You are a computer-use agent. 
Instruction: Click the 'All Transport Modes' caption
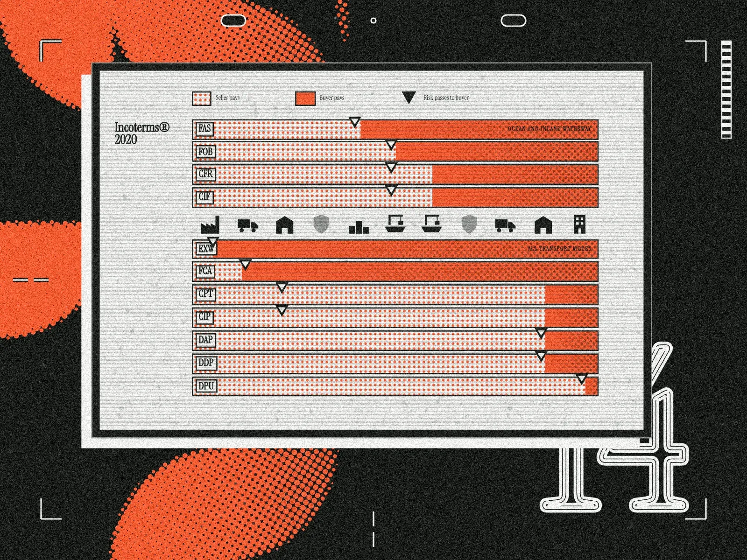[x=559, y=249]
